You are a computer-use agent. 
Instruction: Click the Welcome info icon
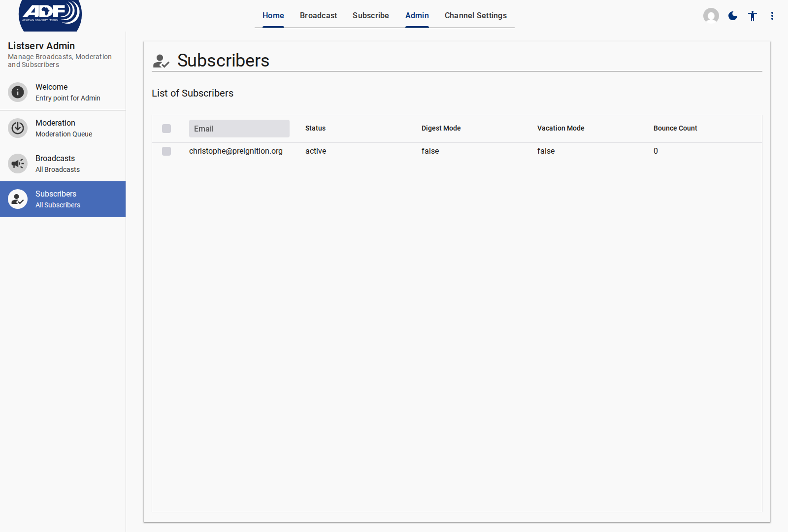[18, 92]
